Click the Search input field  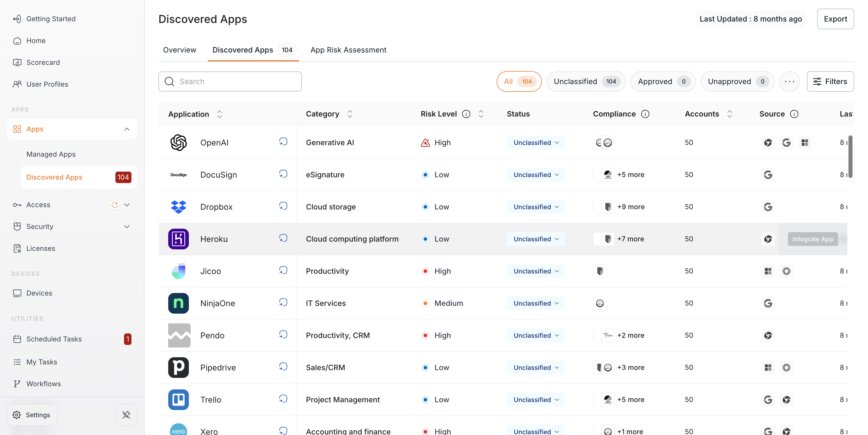coord(230,81)
